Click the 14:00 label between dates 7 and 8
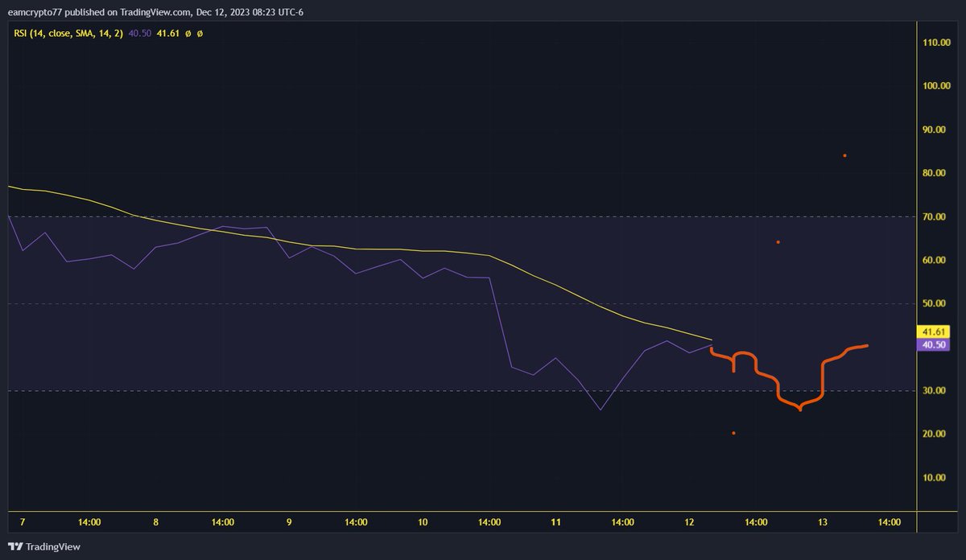 89,522
